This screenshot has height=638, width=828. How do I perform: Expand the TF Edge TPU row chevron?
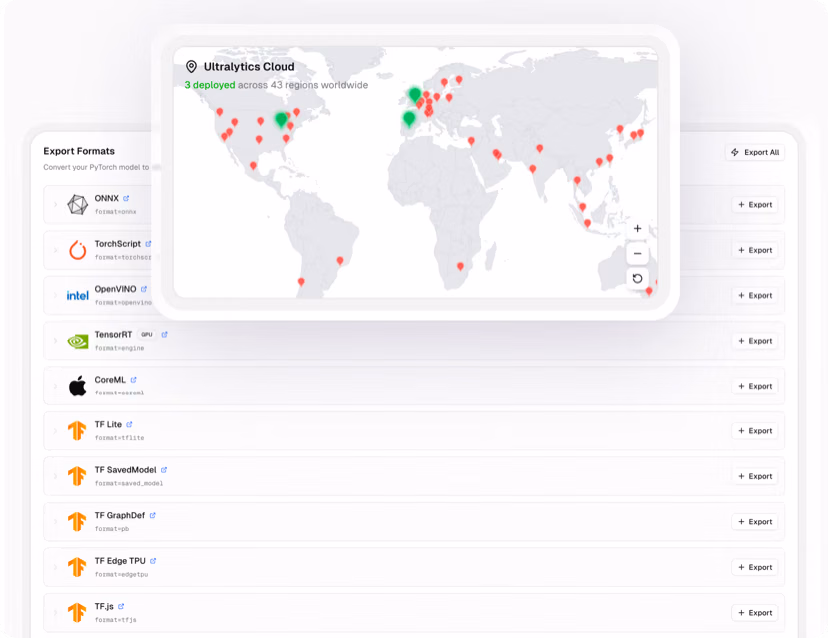click(x=55, y=567)
